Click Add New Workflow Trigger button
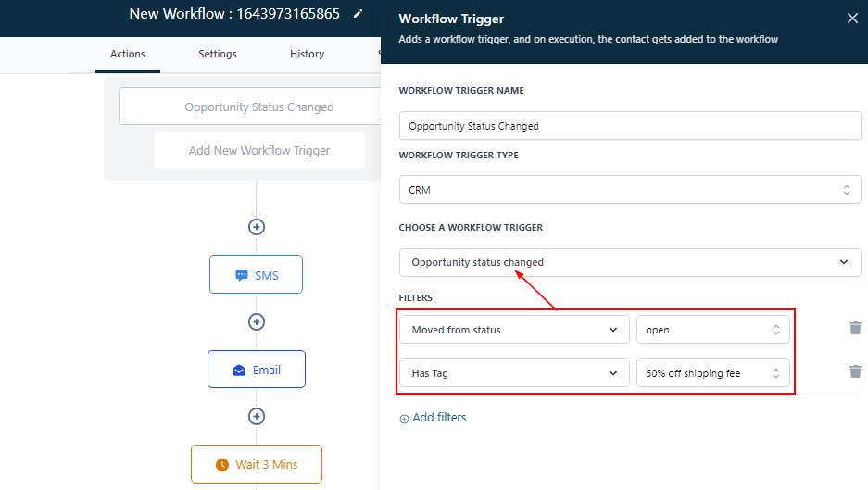This screenshot has height=490, width=868. 259,150
